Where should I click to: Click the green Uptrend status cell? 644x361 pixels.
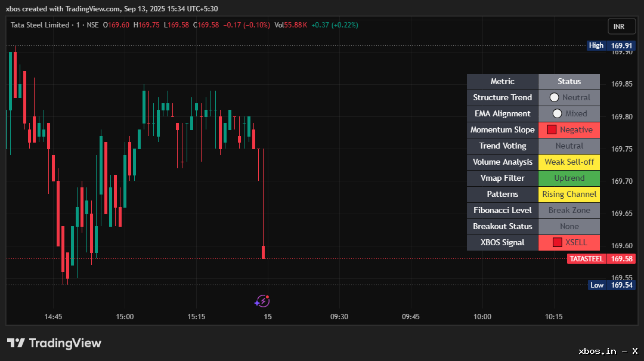569,178
